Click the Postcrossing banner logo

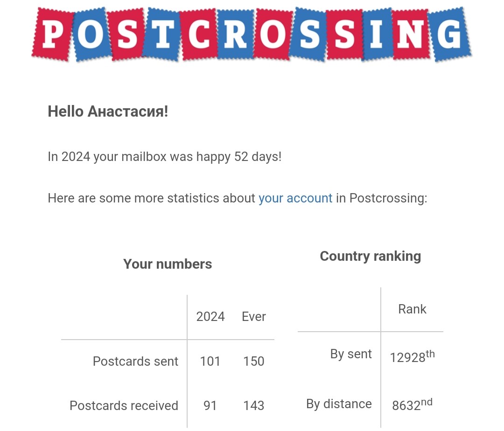click(252, 34)
